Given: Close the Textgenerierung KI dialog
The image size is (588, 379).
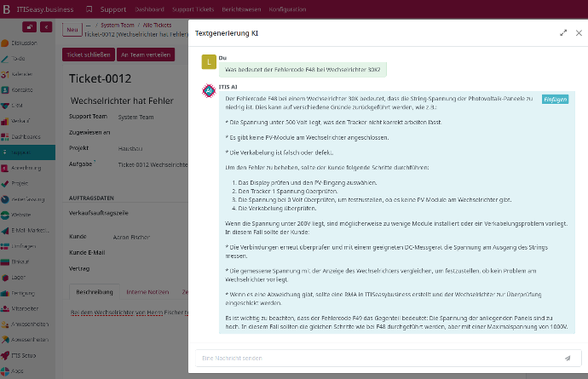Looking at the screenshot, I should (577, 32).
